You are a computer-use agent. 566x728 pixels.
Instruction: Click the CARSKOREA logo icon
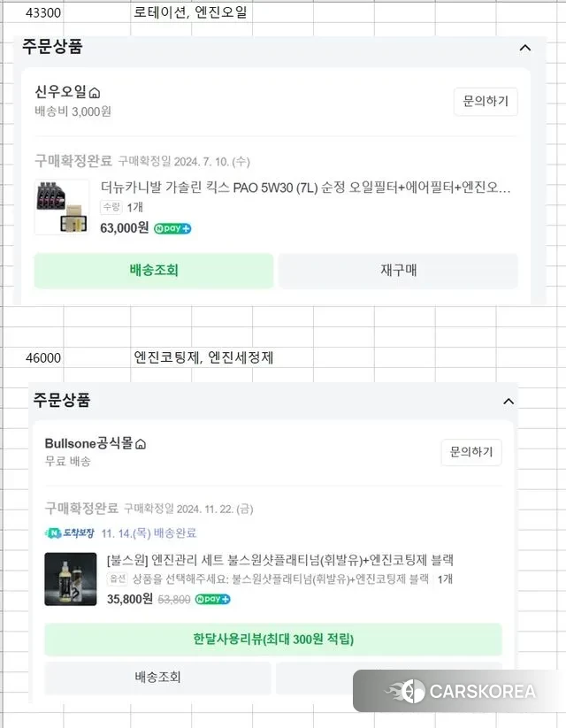tap(404, 691)
